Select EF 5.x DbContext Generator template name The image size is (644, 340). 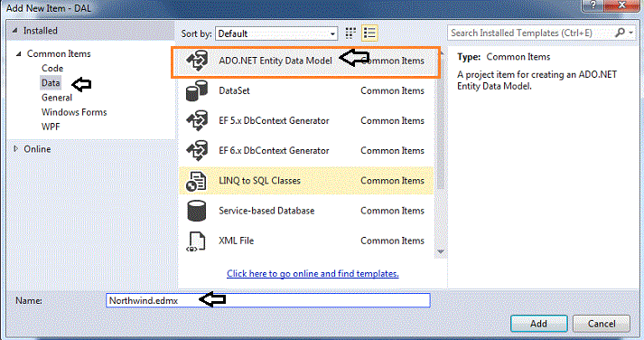pos(274,121)
